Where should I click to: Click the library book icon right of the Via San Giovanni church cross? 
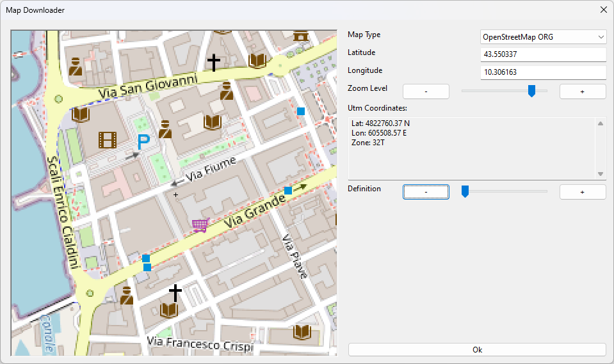tap(257, 61)
